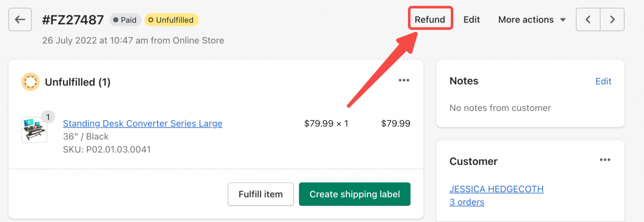Screen dimensions: 644x222
Task: View the customer's 3 orders
Action: [467, 202]
